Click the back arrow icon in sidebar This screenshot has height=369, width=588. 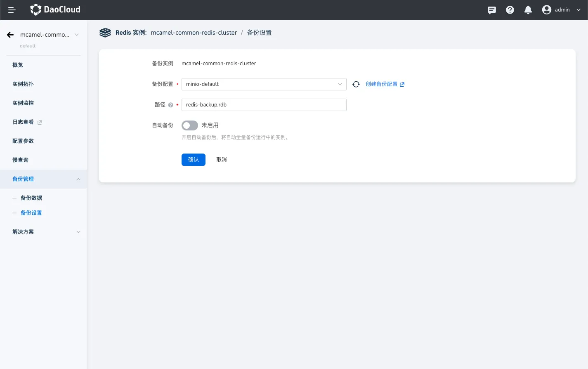point(10,35)
